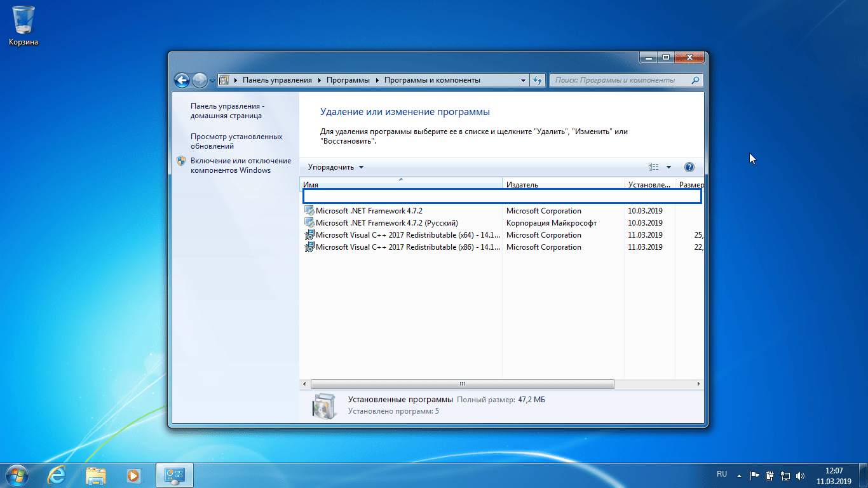Click the Refresh button next to address bar
868x488 pixels.
point(538,80)
